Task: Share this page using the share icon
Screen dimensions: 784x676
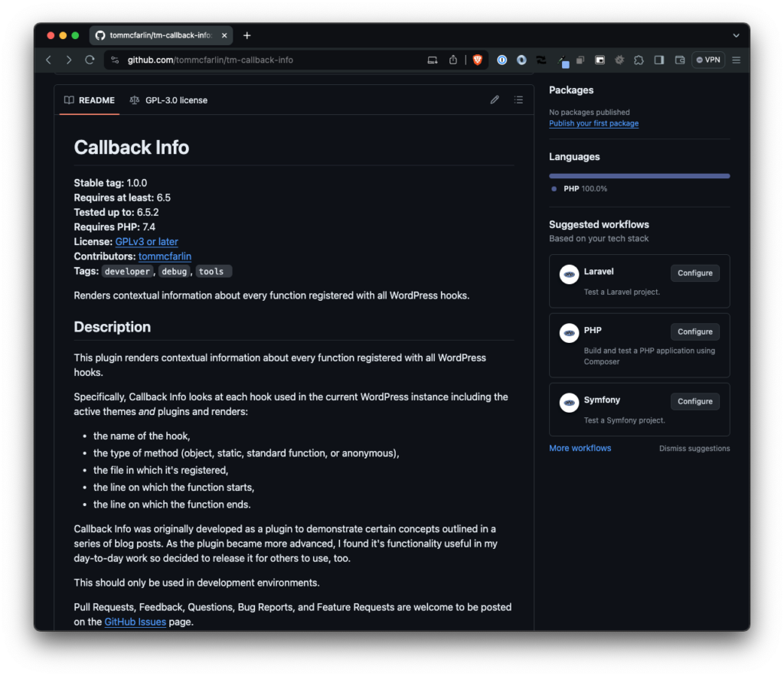Action: click(x=453, y=60)
